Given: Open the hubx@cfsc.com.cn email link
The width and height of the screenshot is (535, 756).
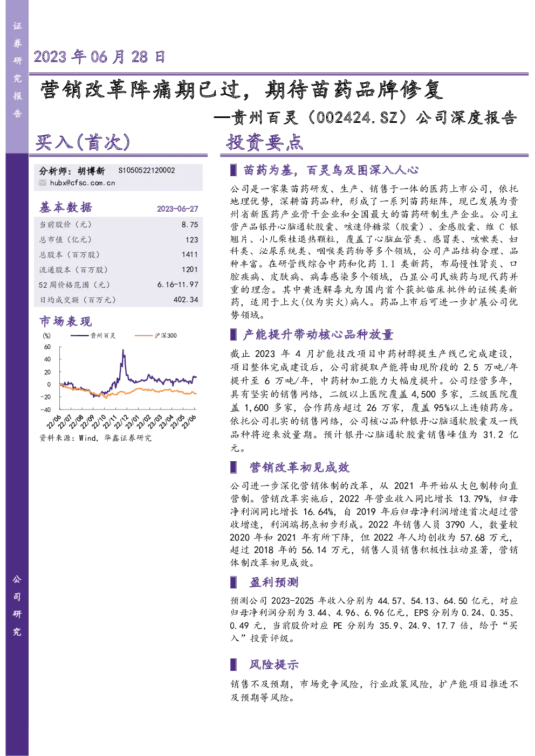Looking at the screenshot, I should (x=83, y=183).
